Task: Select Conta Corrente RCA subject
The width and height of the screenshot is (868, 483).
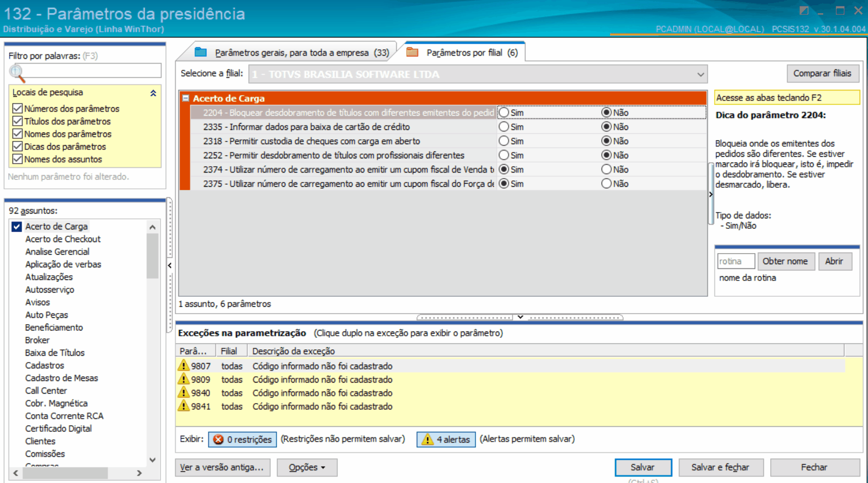Action: 64,416
